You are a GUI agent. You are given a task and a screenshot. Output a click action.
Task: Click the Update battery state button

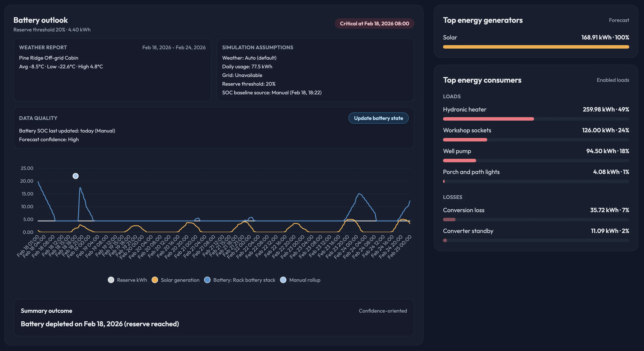click(x=378, y=118)
